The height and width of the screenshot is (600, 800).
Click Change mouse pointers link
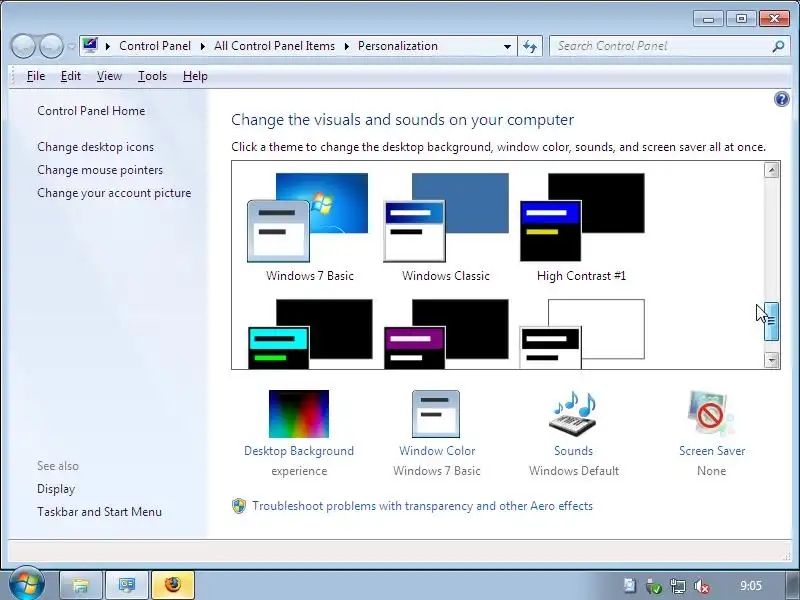(x=100, y=170)
